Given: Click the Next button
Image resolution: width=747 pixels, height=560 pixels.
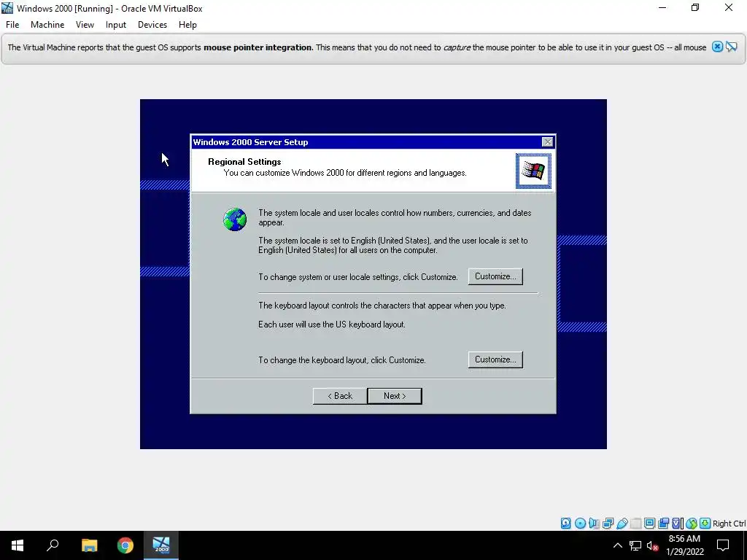Looking at the screenshot, I should point(395,396).
